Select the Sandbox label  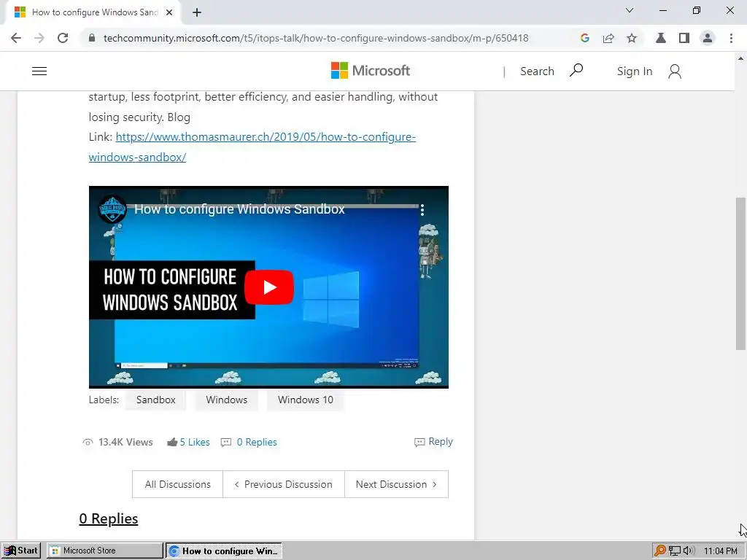pos(156,400)
